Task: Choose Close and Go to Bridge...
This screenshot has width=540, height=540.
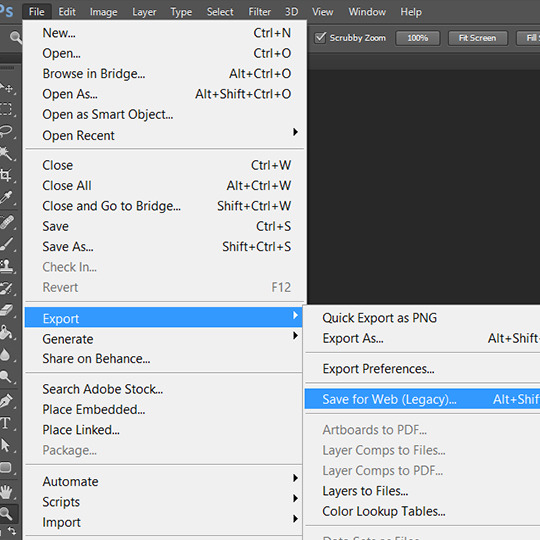Action: tap(164, 206)
